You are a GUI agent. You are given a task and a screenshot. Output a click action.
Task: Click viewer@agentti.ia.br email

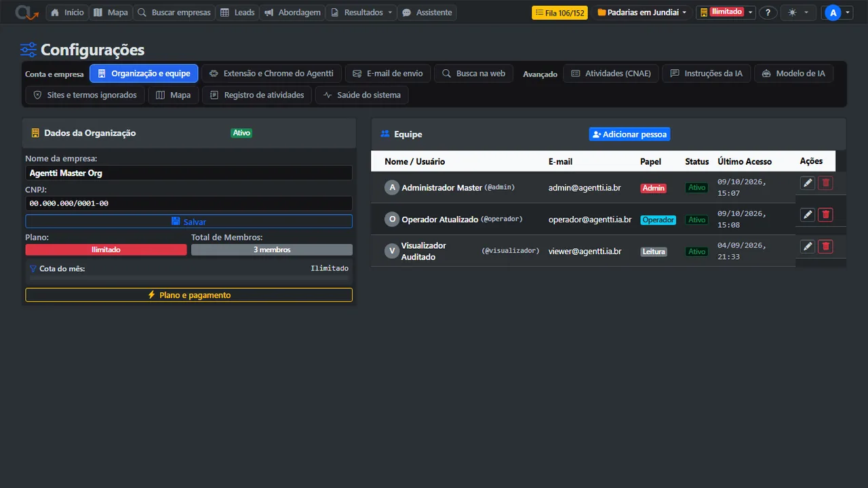(x=585, y=251)
